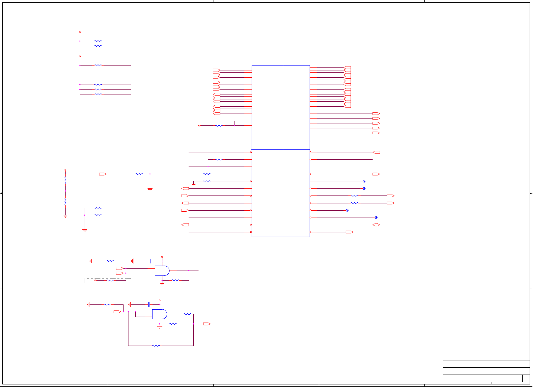This screenshot has height=392, width=555.
Task: Select the large IC block's upper section with dashed divider
Action: pyautogui.click(x=281, y=108)
